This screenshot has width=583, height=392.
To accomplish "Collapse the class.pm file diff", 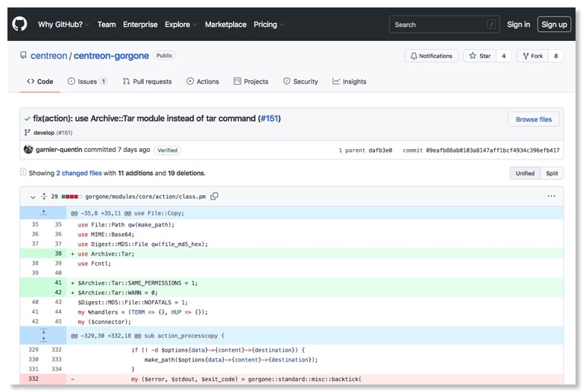I will (33, 197).
